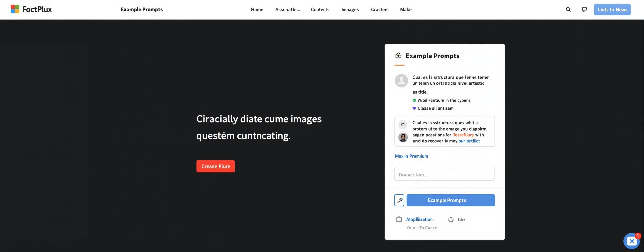
Task: Follow the Max in Premium link
Action: (411, 156)
